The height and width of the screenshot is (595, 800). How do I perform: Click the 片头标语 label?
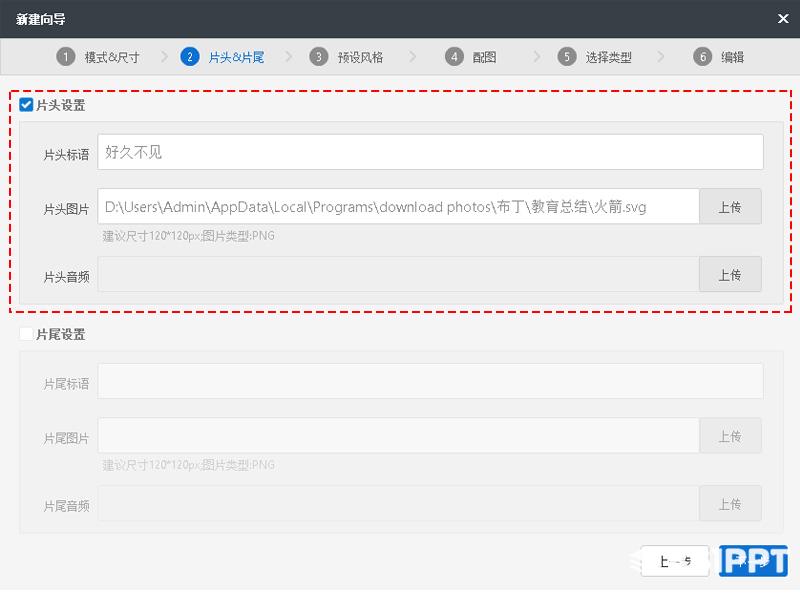coord(66,155)
